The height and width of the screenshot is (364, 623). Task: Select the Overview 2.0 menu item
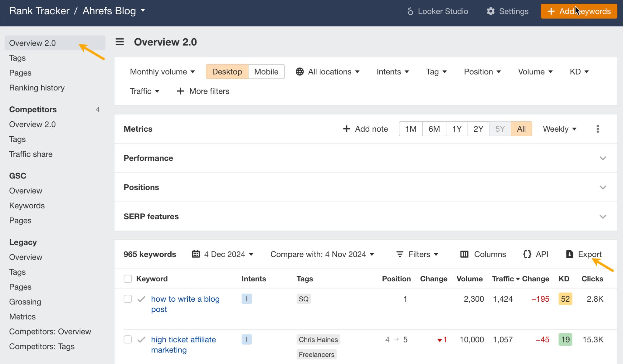(33, 43)
